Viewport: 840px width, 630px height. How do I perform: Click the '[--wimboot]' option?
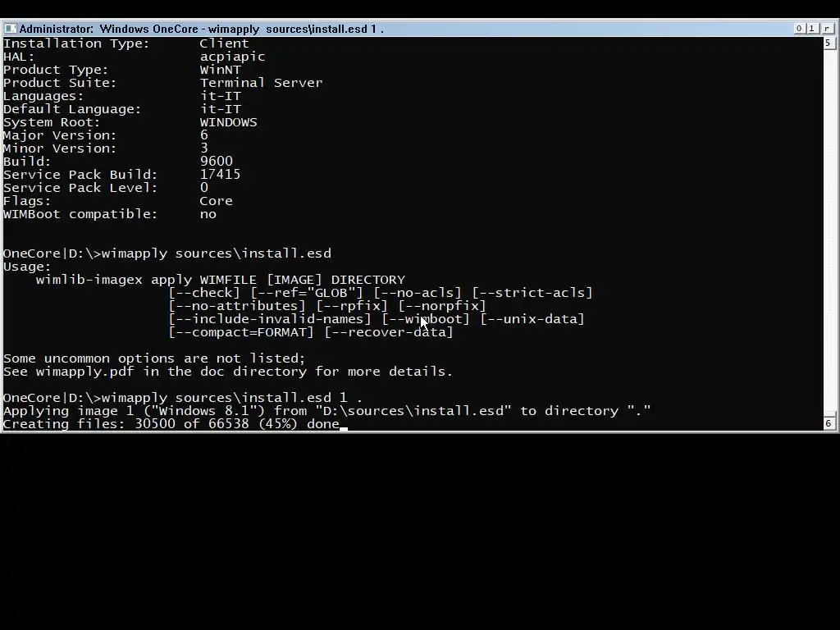tap(426, 319)
